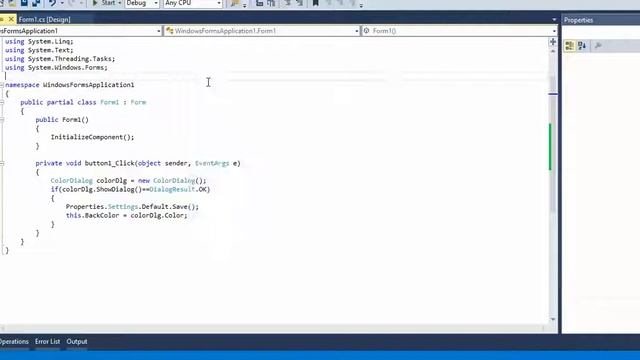Open the document tab list dropdown arrow
Viewport: 640px width, 360px height.
point(554,20)
